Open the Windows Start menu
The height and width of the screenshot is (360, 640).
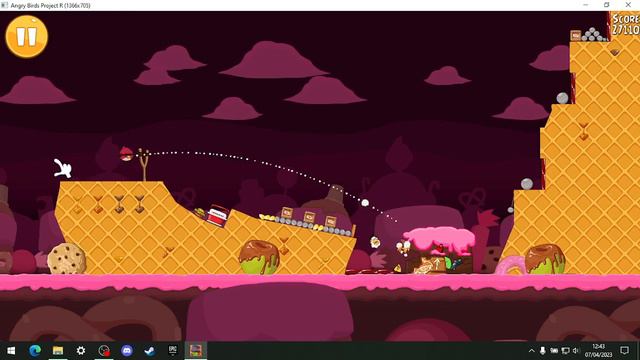(x=11, y=351)
